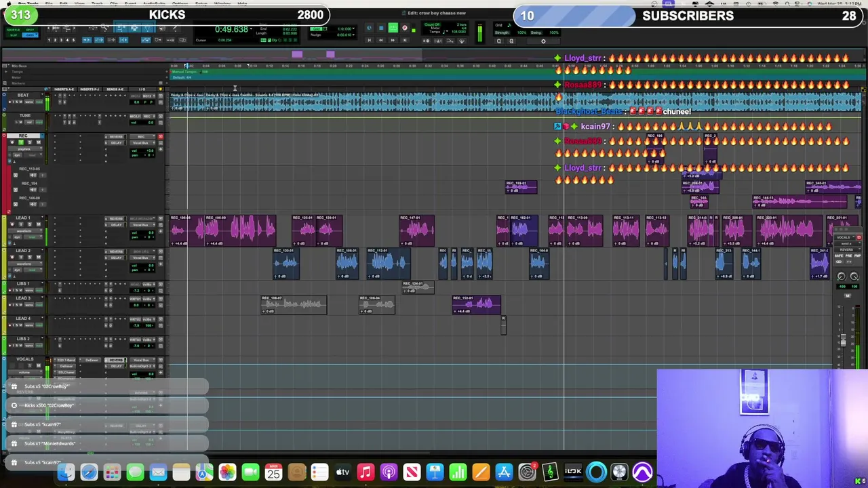
Task: Toggle Grid edit mode
Action: click(x=30, y=35)
